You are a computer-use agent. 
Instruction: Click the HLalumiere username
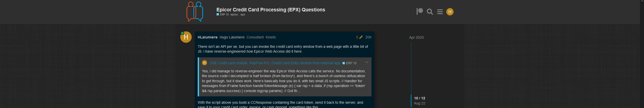[208, 37]
